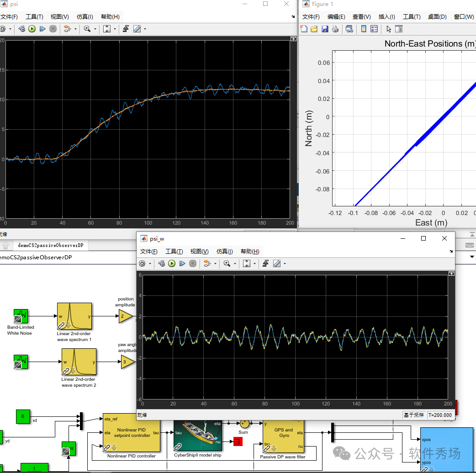Select xd constant block with value 0
The height and width of the screenshot is (473, 476).
tap(23, 416)
